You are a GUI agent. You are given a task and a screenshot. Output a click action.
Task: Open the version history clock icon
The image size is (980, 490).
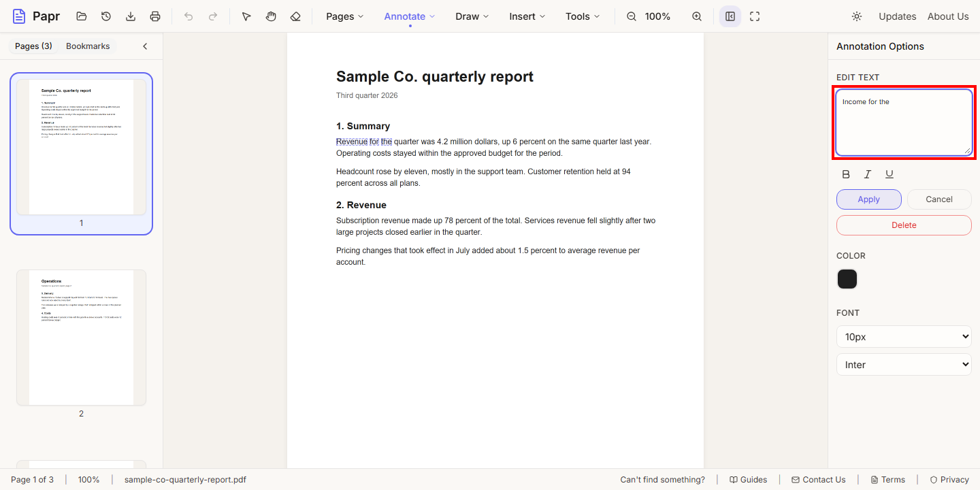point(106,16)
